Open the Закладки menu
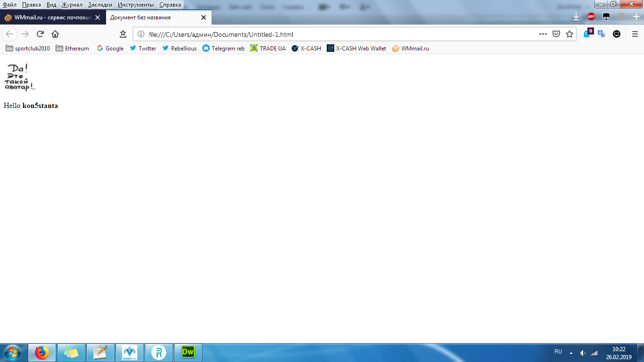This screenshot has width=644, height=362. click(100, 5)
